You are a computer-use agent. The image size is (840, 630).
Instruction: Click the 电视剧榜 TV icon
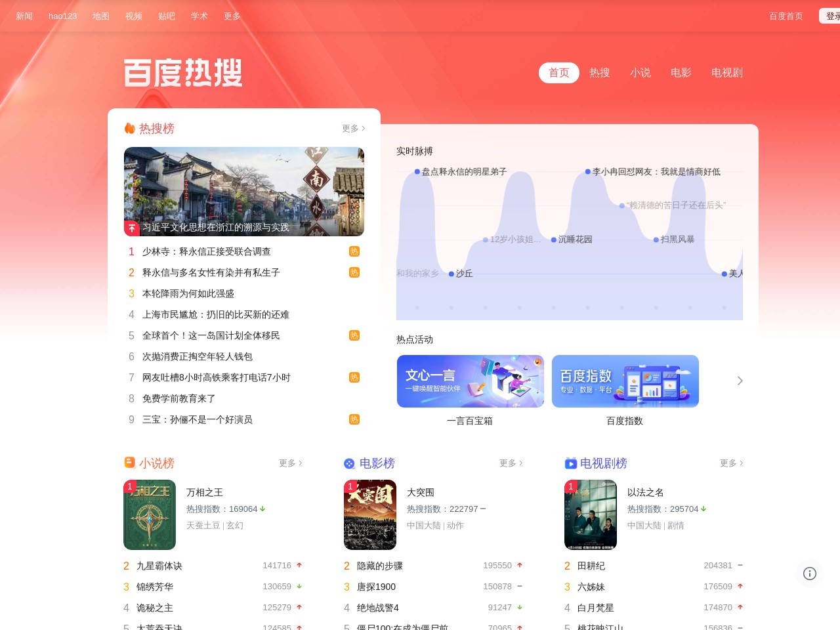coord(571,463)
